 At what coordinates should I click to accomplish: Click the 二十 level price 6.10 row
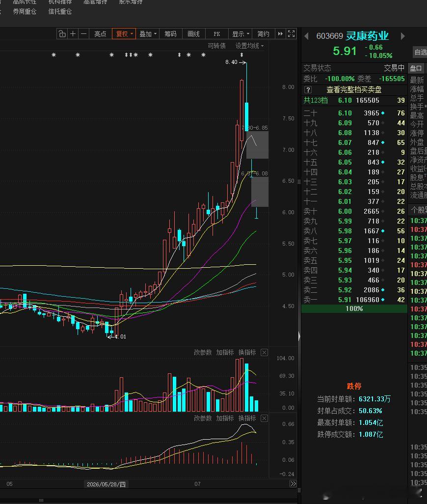354,113
